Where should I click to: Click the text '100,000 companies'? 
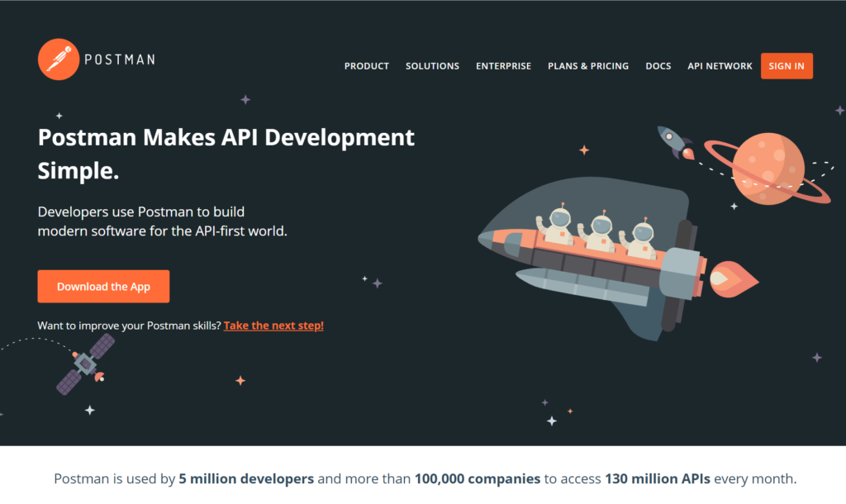(477, 478)
